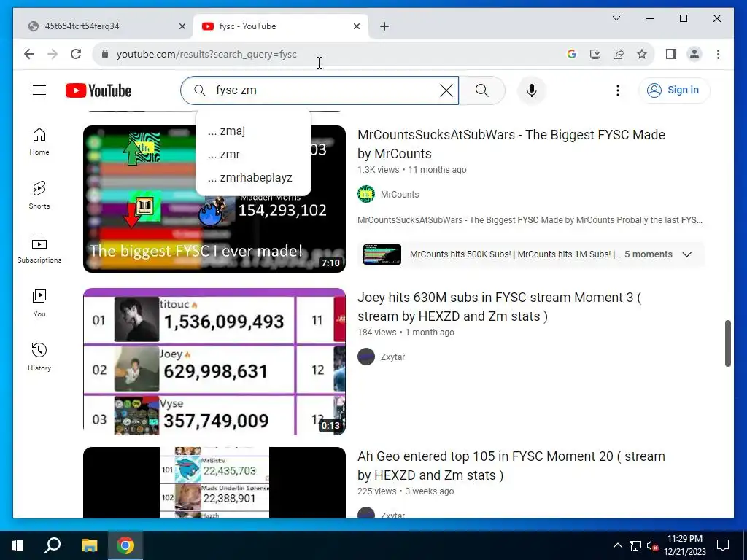
Task: Select the 'zmaj' search suggestion
Action: tap(253, 131)
